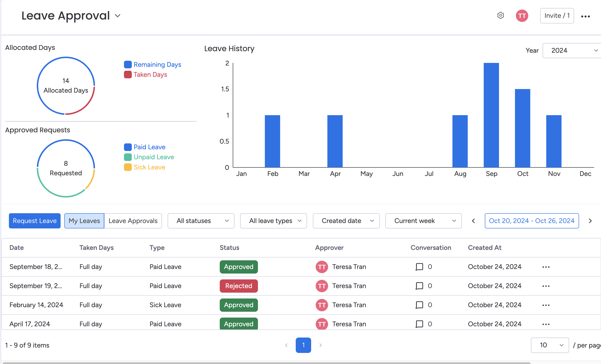The height and width of the screenshot is (364, 601).
Task: Select the My Leaves tab
Action: (84, 221)
